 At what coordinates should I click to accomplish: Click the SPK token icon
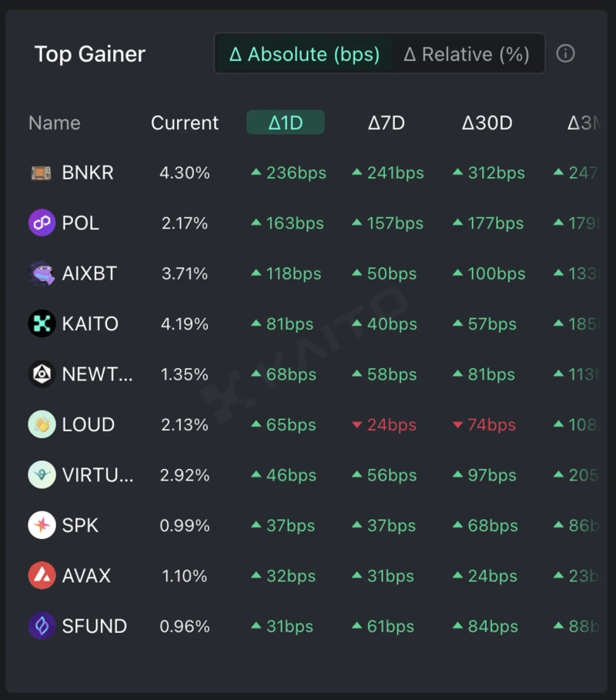(x=42, y=525)
